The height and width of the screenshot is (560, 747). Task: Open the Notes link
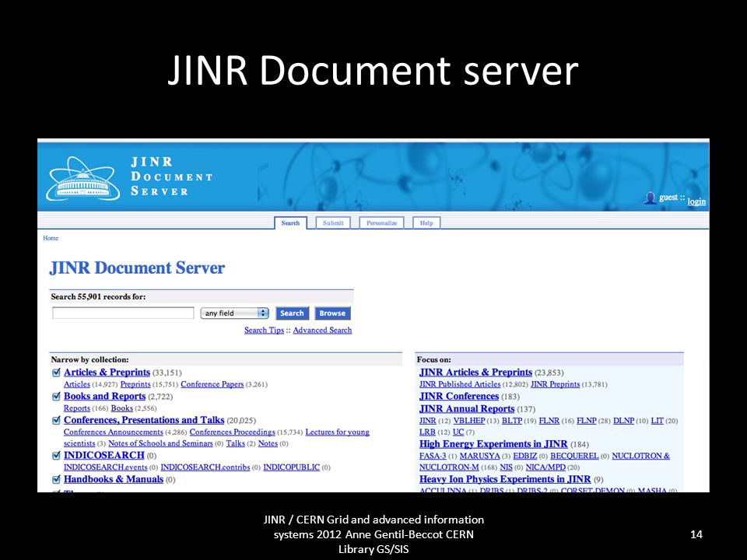268,443
